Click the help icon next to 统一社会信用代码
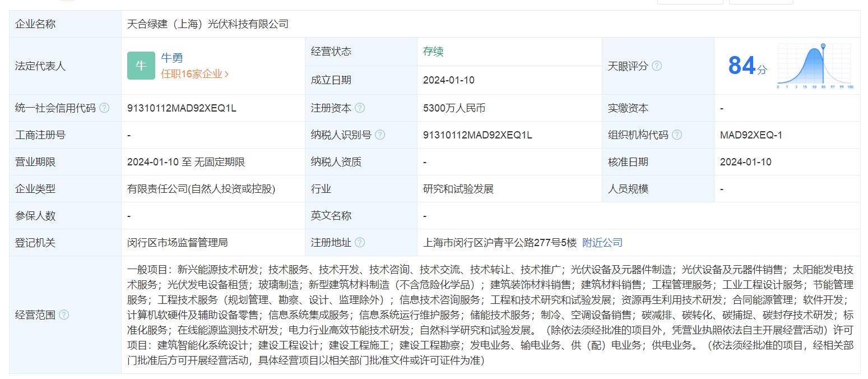Screen dimensions: 868x379 point(104,108)
